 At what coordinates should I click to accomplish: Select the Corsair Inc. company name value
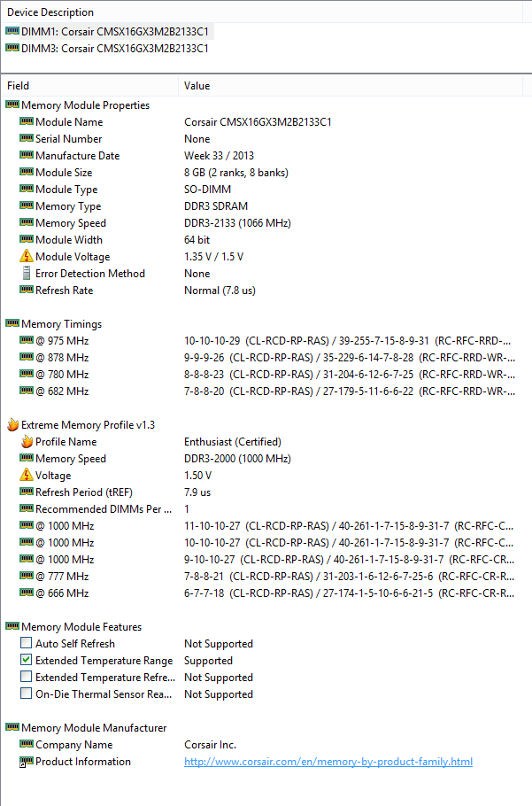click(x=211, y=745)
